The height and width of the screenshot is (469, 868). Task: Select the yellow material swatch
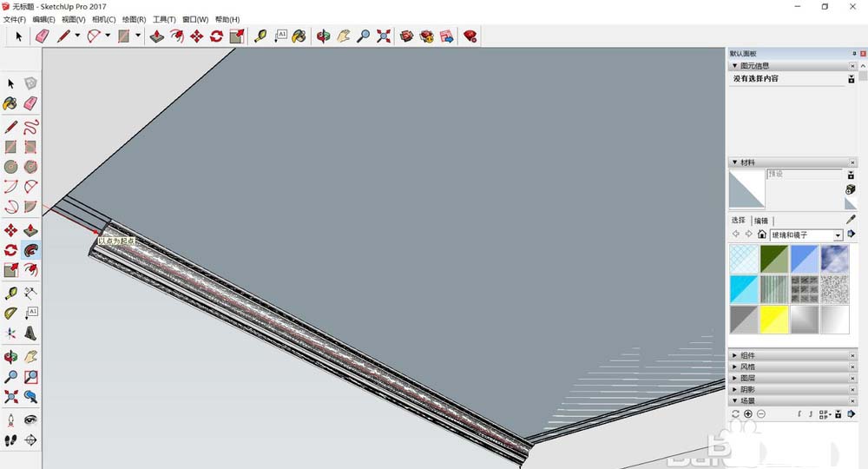(773, 319)
